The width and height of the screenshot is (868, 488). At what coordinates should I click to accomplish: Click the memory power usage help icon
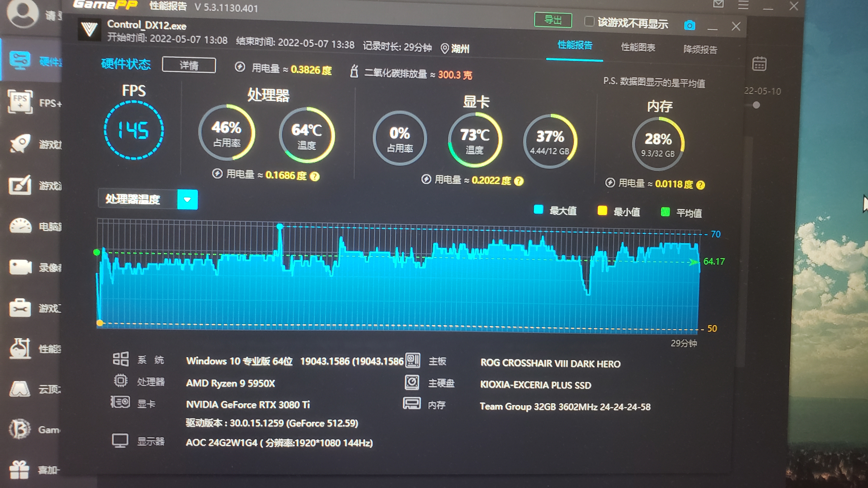(x=700, y=185)
